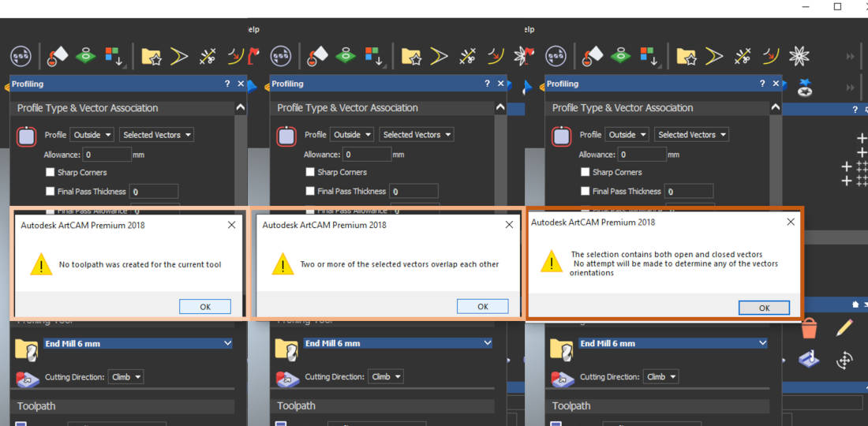Open the Outside profile dropdown above the 'overlap' warning
868x426 pixels.
pos(352,134)
